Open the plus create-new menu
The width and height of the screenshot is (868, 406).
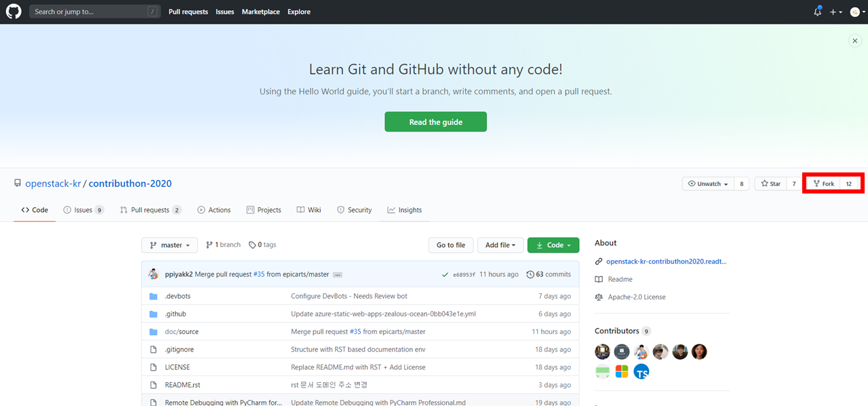(836, 12)
